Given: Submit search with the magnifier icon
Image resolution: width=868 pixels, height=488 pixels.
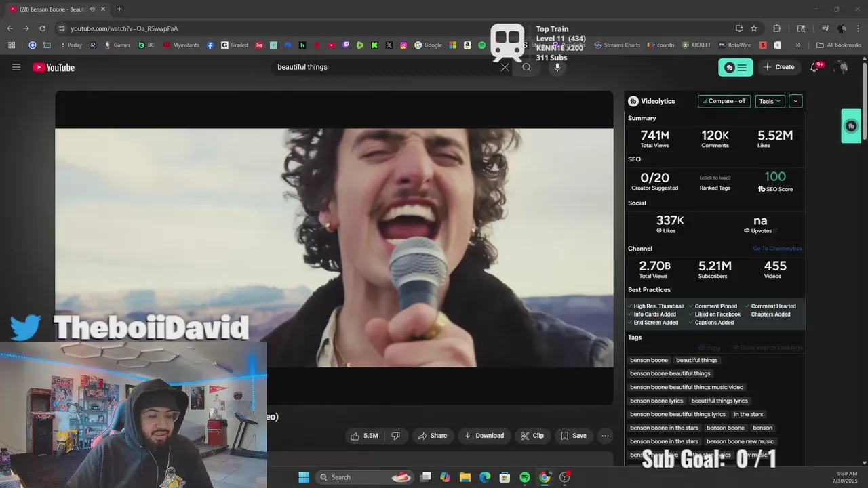Looking at the screenshot, I should (526, 67).
